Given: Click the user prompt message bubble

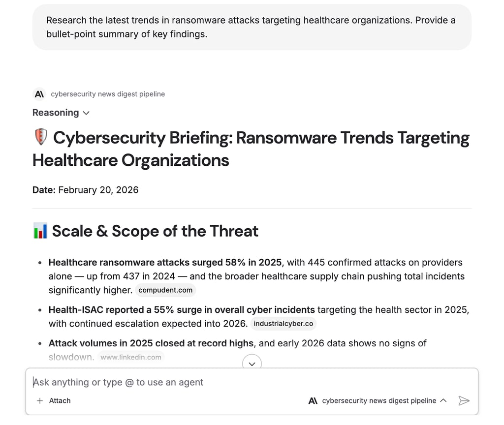Looking at the screenshot, I should click(252, 27).
